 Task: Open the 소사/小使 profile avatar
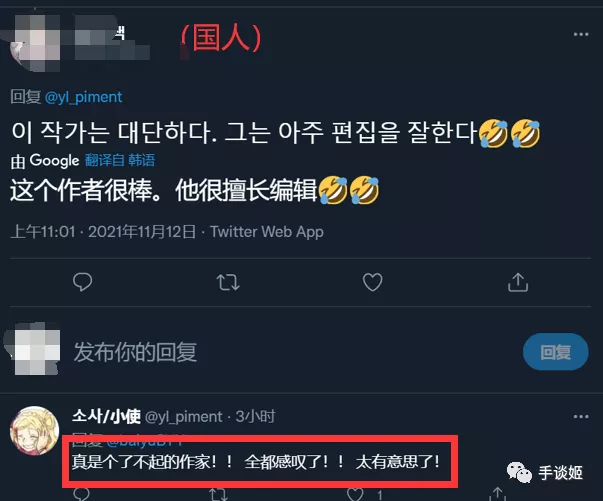[x=34, y=431]
